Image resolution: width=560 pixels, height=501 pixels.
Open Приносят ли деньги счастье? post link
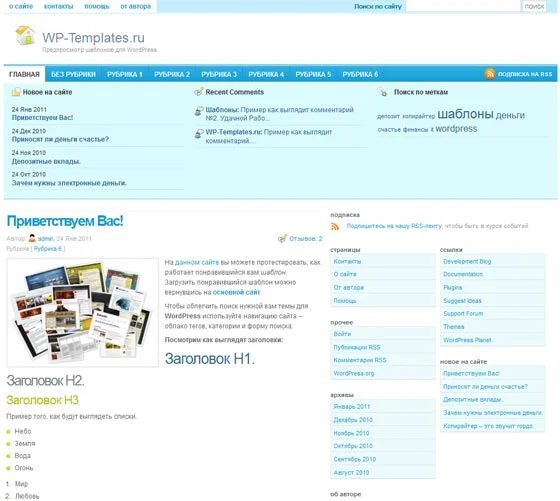point(60,139)
